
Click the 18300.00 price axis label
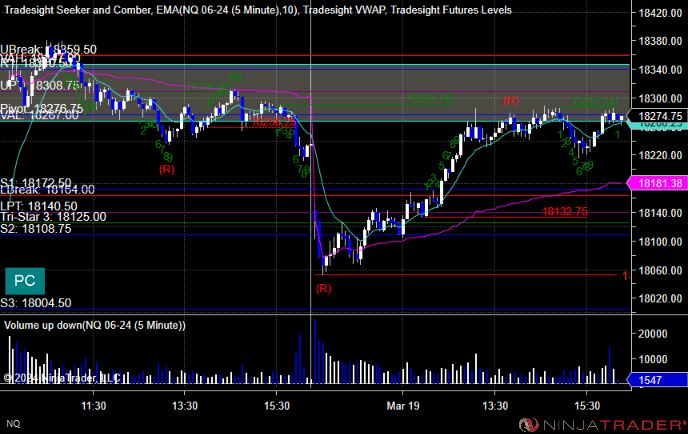point(660,98)
